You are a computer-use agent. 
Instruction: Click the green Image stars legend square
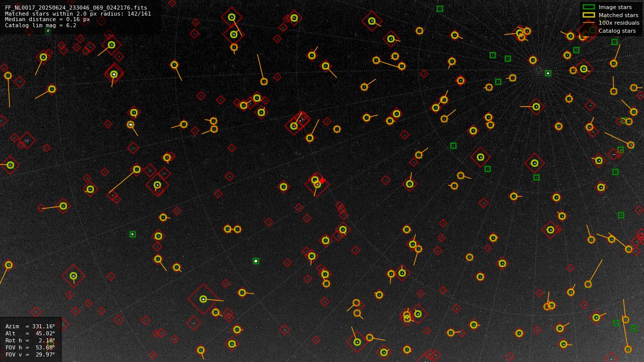pyautogui.click(x=589, y=7)
